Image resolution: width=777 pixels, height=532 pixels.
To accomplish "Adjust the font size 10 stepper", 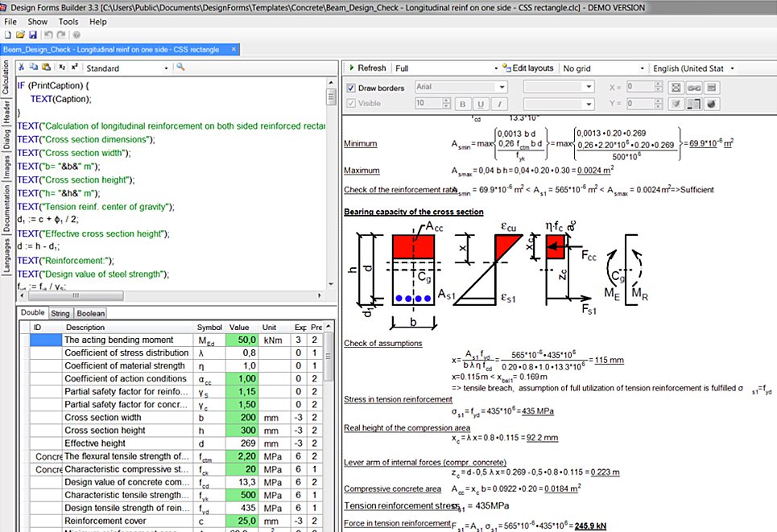I will pos(446,103).
